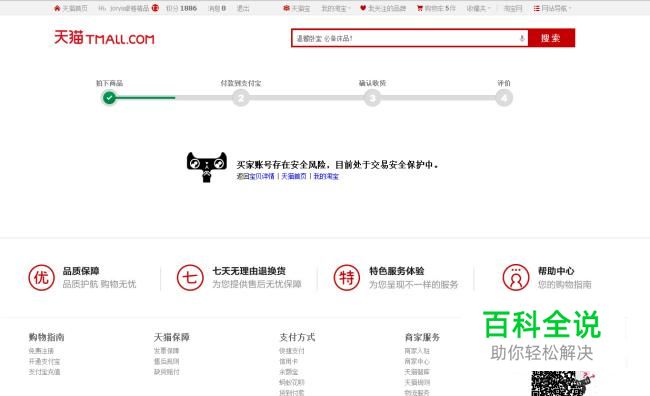Image resolution: width=650 pixels, height=396 pixels.
Task: Click the Tmall.com logo
Action: (104, 38)
